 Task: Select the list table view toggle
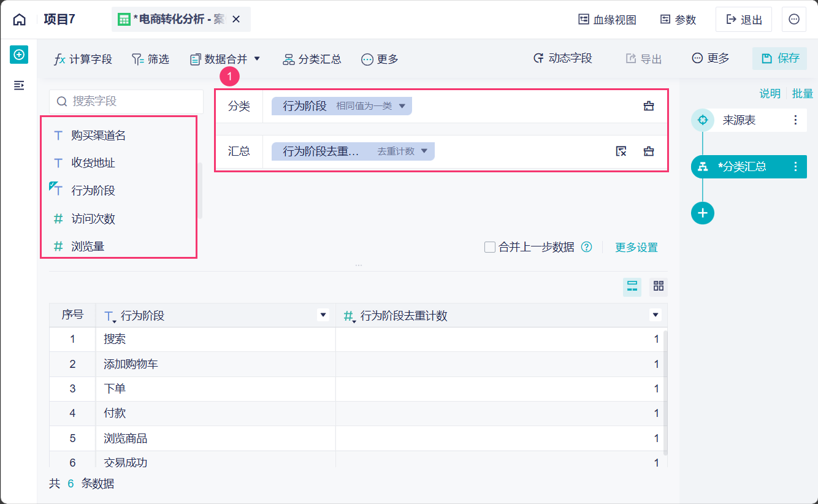632,286
